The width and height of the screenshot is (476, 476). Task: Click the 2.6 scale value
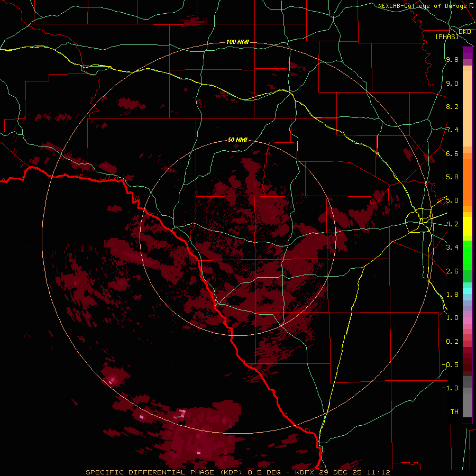point(452,271)
